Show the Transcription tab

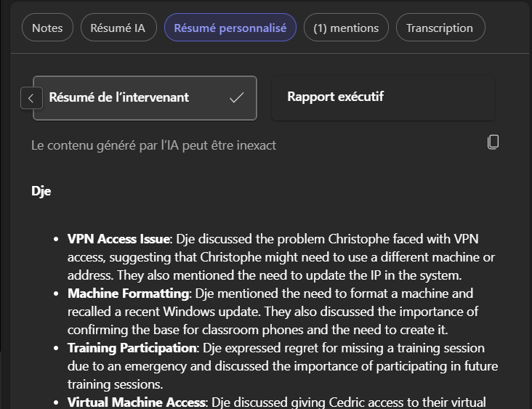(439, 28)
